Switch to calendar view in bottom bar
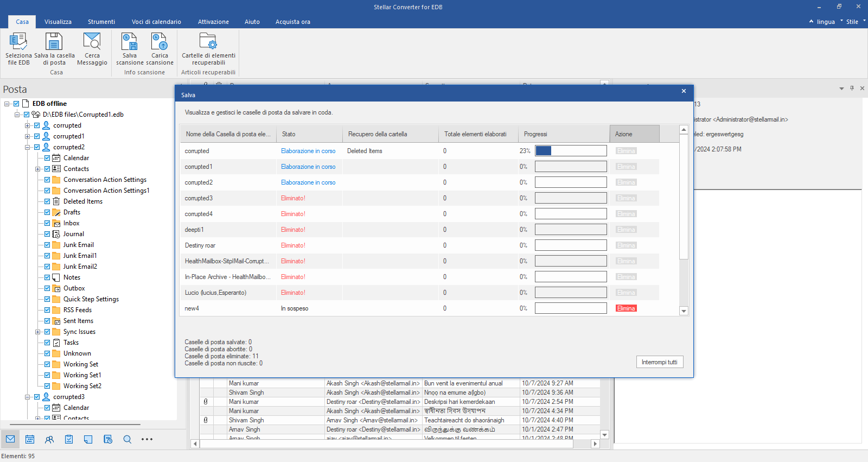This screenshot has width=868, height=462. click(x=30, y=439)
